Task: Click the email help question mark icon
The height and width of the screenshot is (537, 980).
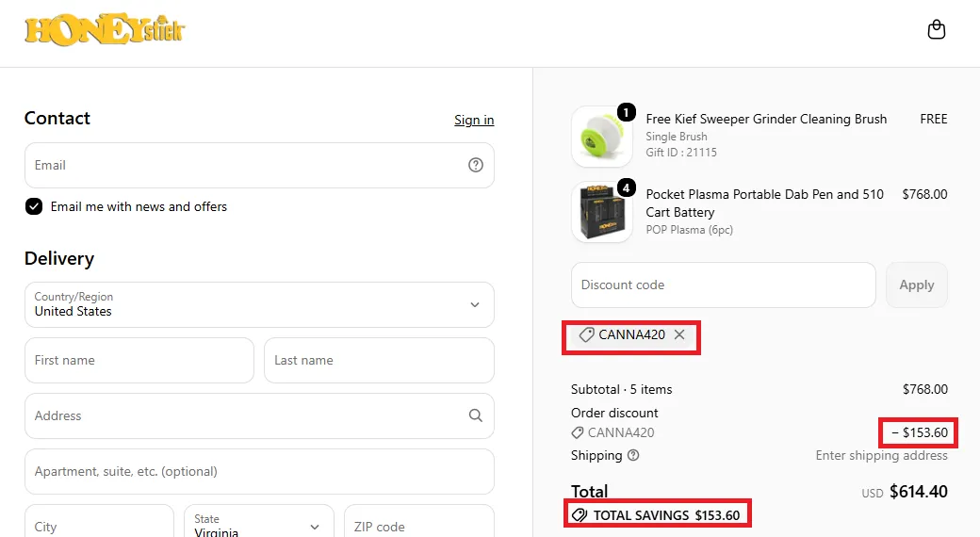Action: click(x=476, y=165)
